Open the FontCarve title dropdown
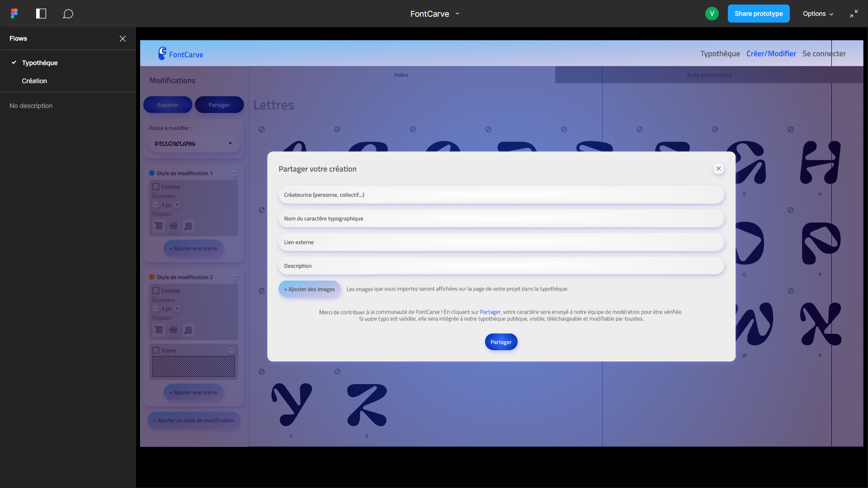This screenshot has height=488, width=868. point(457,14)
